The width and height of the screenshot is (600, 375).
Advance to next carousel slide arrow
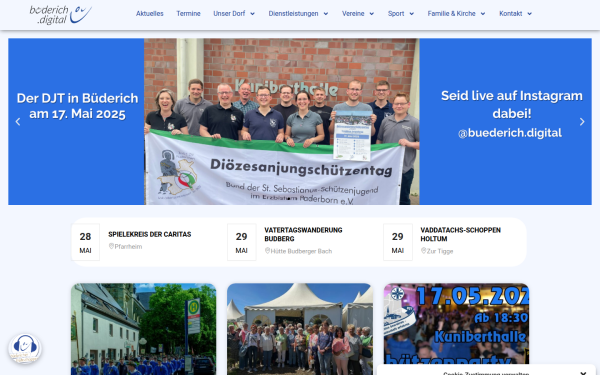(x=582, y=122)
